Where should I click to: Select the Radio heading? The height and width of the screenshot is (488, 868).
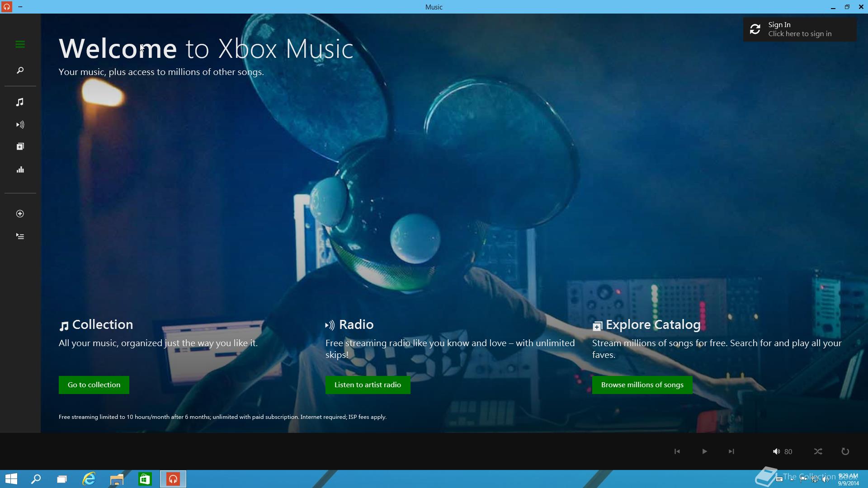pyautogui.click(x=356, y=324)
